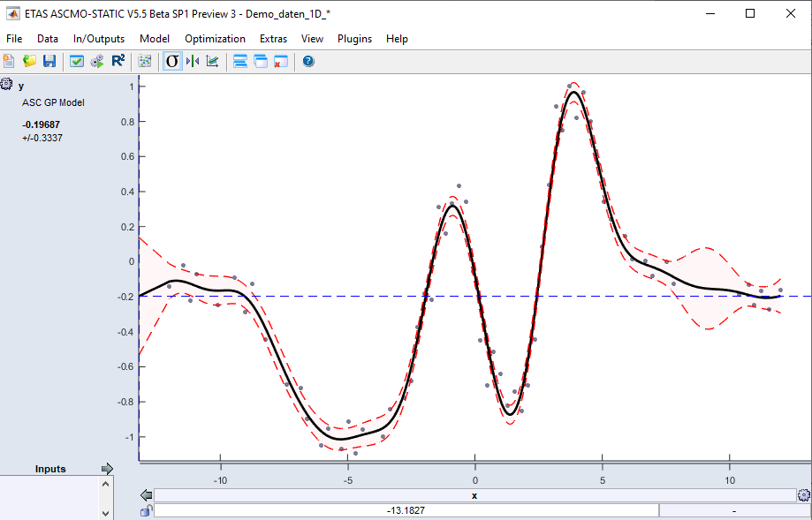
Task: Click the green arrow beside Inputs label
Action: tap(107, 469)
